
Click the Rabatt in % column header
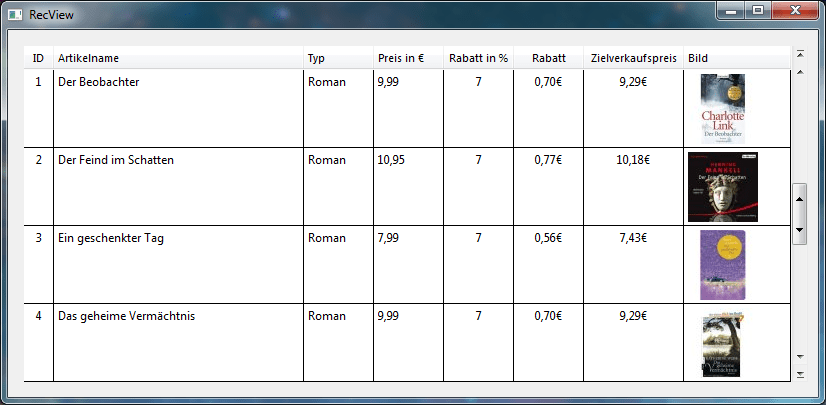(x=478, y=58)
